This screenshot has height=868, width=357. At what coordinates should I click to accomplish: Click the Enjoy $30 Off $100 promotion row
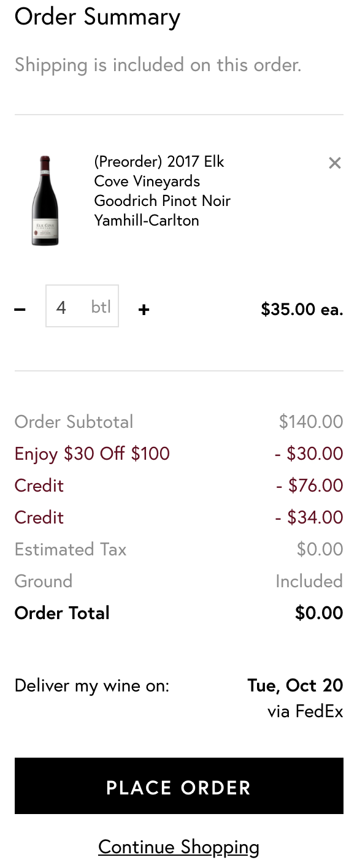(92, 454)
